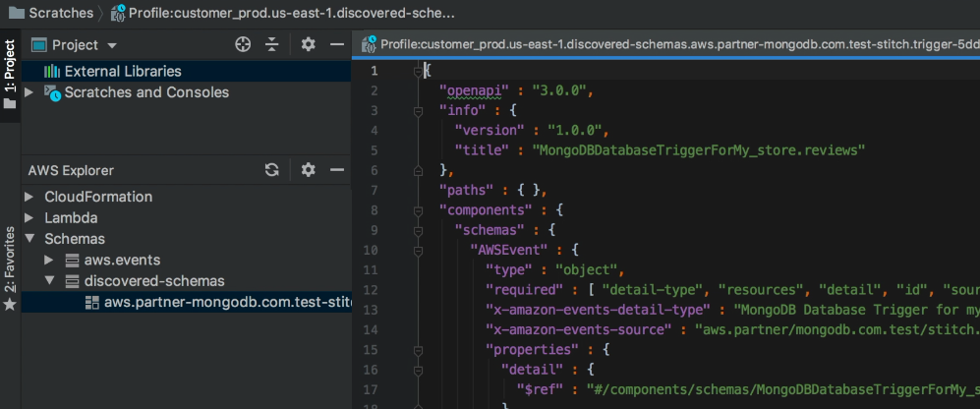Select the aws.partner-mongodb.com schema item
The width and height of the screenshot is (980, 409).
[226, 302]
